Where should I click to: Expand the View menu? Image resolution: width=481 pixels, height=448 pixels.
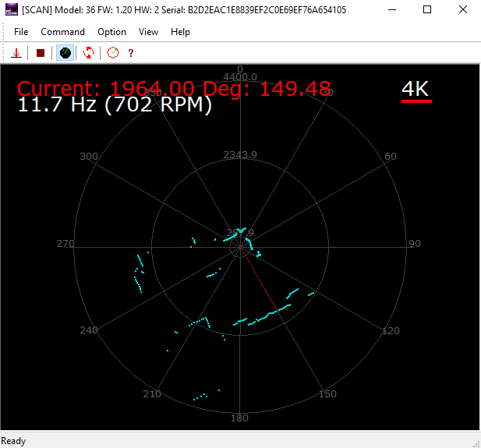pos(148,32)
